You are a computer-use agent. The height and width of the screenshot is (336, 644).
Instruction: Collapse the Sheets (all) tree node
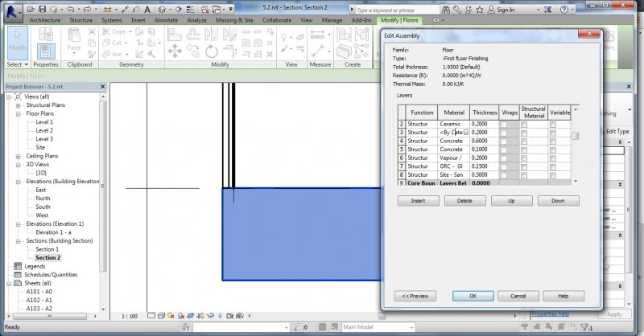[9, 284]
